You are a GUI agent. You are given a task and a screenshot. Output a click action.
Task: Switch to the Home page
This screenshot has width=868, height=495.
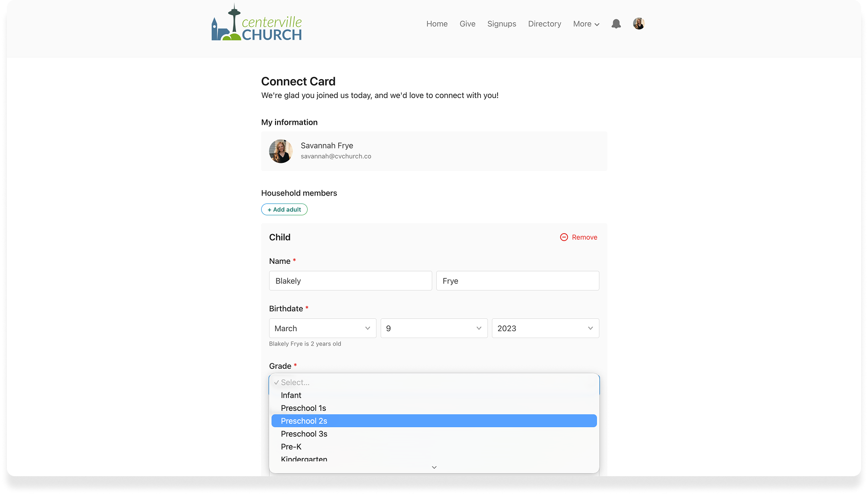437,24
